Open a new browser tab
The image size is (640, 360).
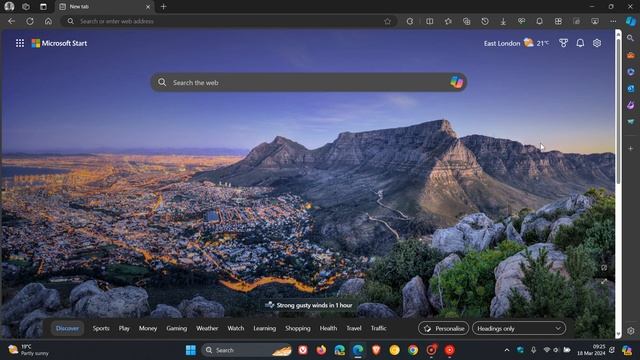click(x=163, y=7)
